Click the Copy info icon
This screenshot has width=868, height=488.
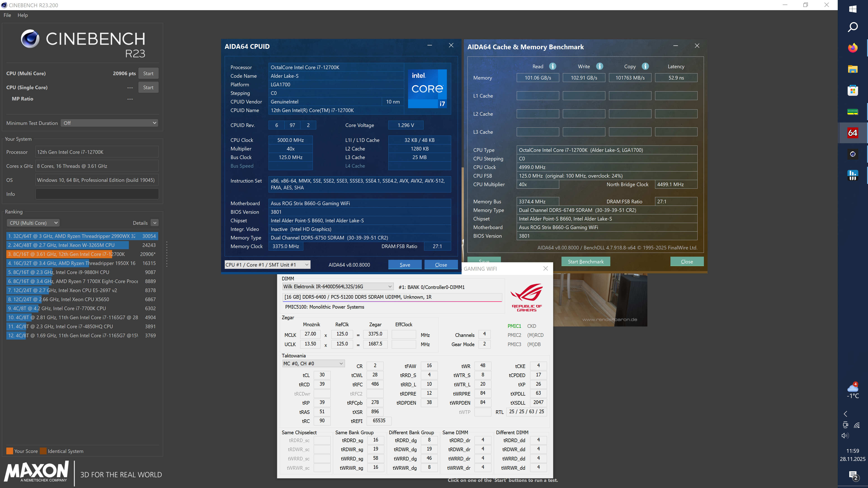pos(645,66)
